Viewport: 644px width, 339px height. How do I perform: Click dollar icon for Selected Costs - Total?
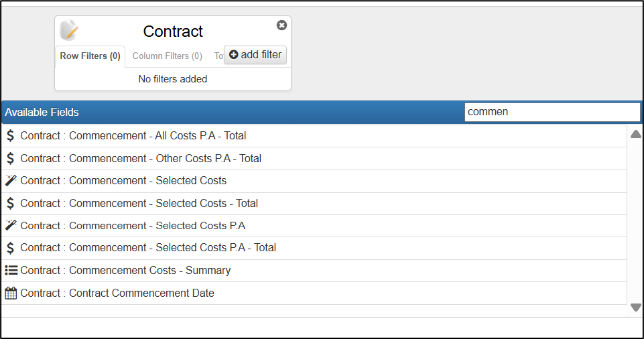pyautogui.click(x=11, y=203)
